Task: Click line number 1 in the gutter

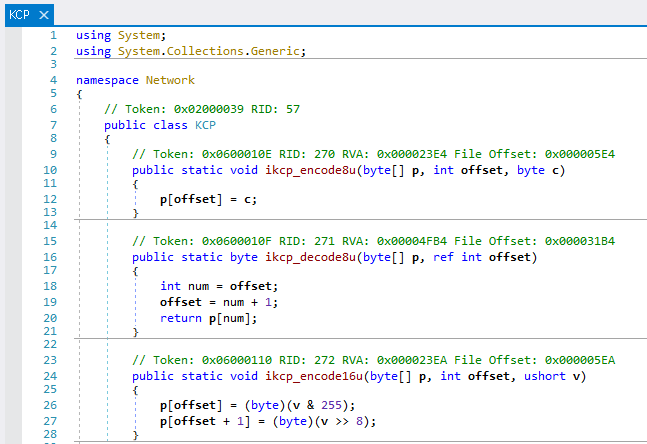Action: click(x=54, y=35)
